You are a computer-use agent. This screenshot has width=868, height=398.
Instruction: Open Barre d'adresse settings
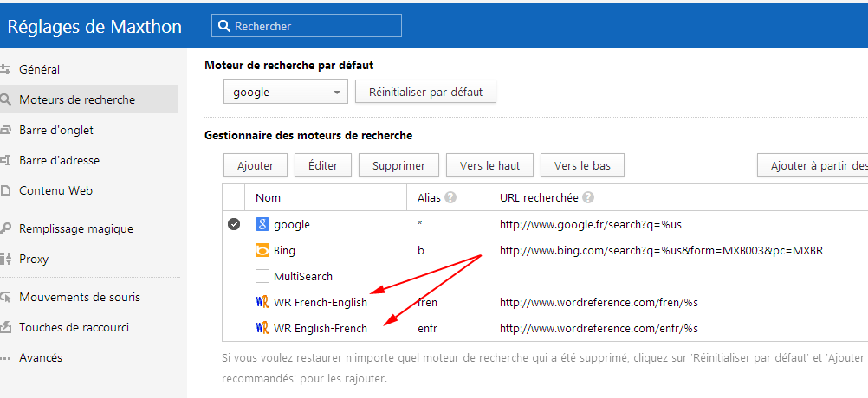[59, 161]
